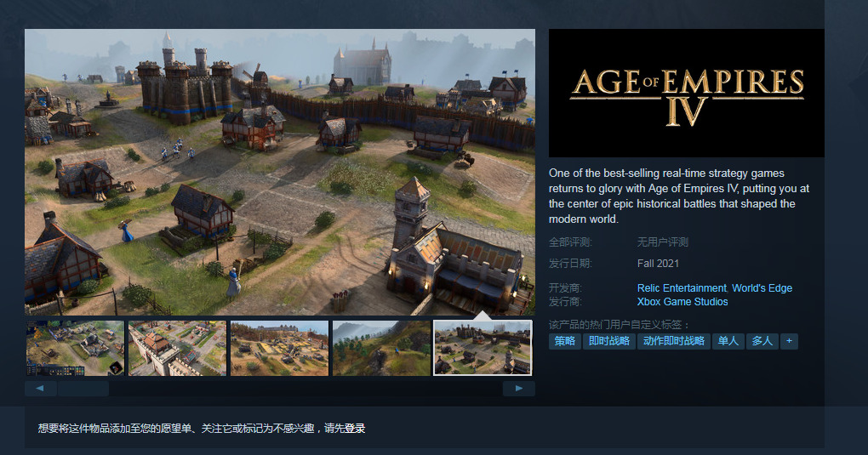Viewport: 868px width, 455px height.
Task: Select the 多人 tag
Action: 762,341
